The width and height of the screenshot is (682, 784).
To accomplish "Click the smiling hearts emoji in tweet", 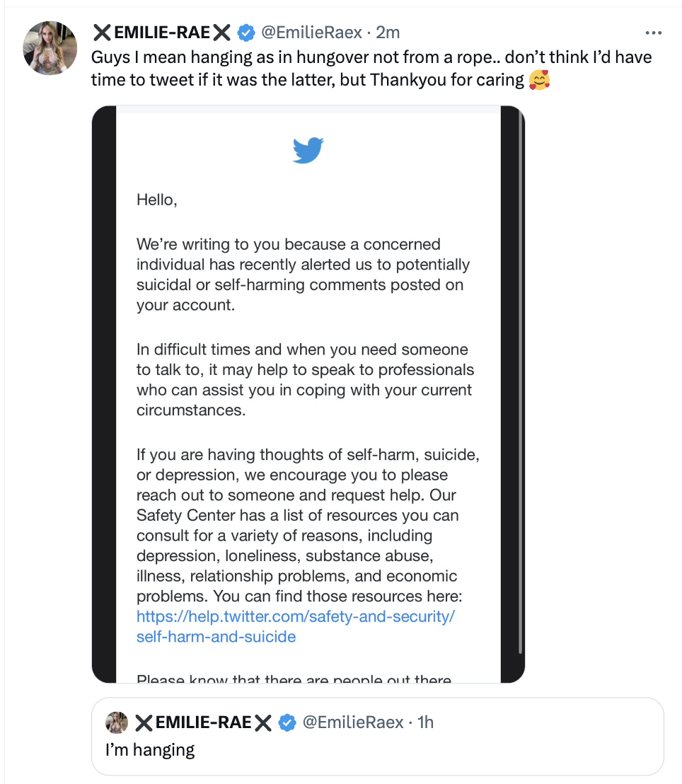I will [539, 80].
